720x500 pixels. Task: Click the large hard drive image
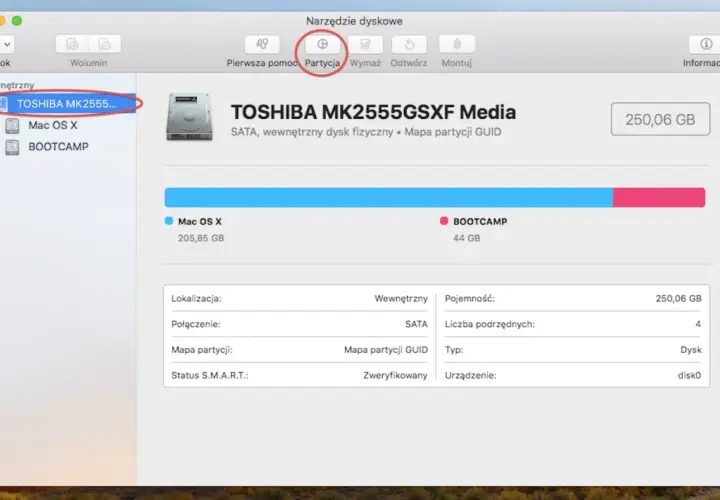click(x=190, y=117)
